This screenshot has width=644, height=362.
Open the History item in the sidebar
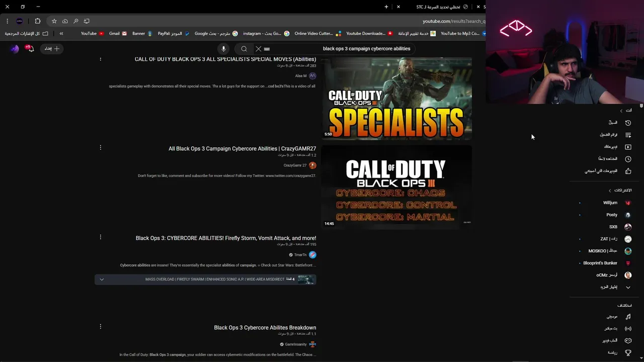click(618, 123)
